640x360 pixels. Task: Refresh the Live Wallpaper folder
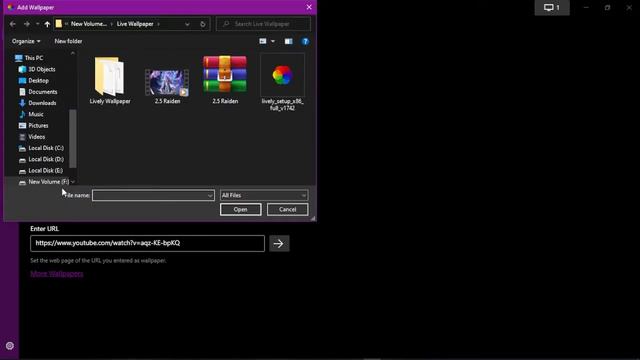point(203,24)
